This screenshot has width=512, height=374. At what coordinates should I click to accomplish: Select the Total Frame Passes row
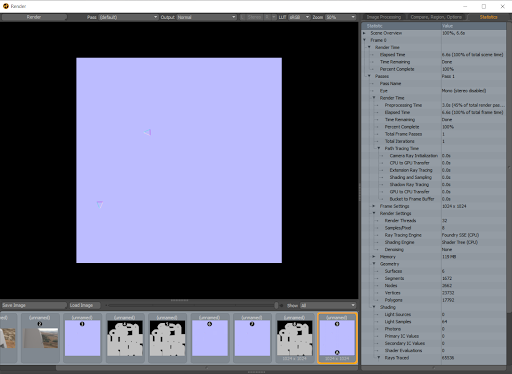pos(434,134)
